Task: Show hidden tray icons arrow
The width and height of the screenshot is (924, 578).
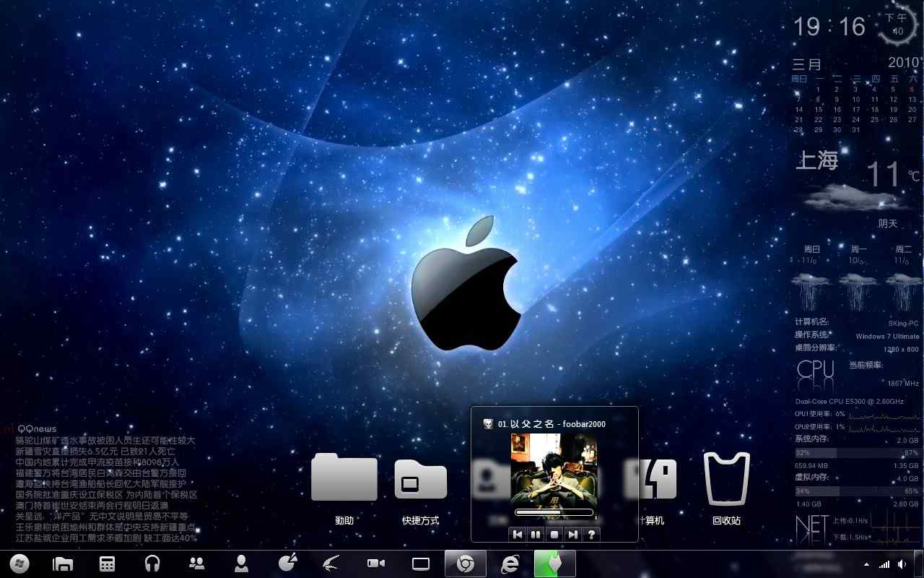Action: coord(866,564)
